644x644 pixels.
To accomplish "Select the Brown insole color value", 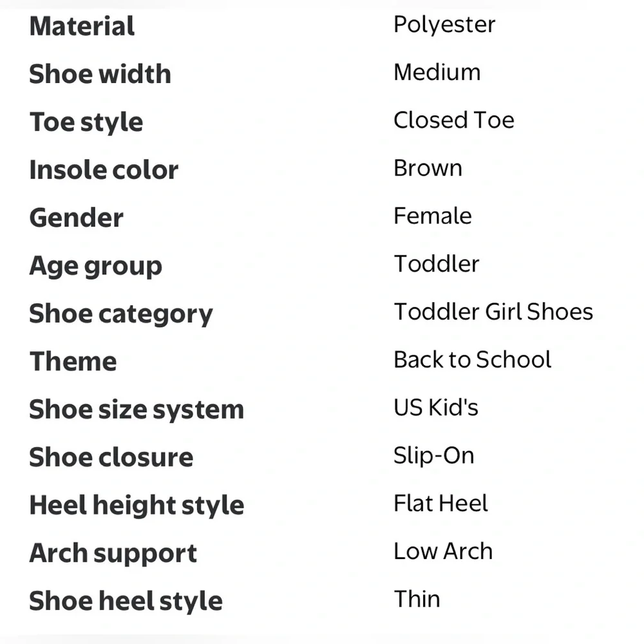I will coord(428,168).
